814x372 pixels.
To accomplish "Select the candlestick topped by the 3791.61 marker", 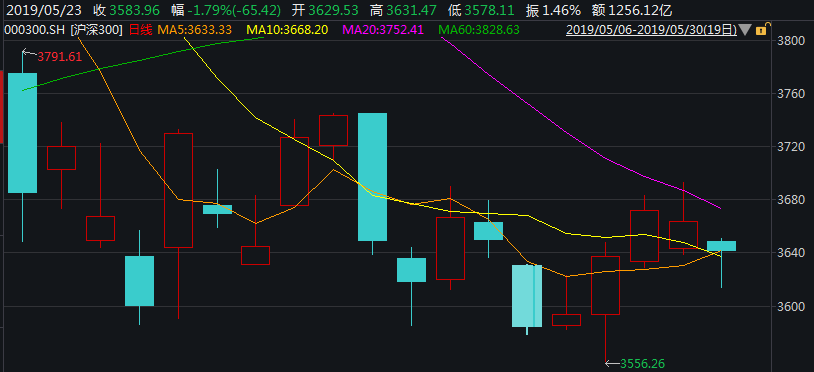I will [23, 133].
